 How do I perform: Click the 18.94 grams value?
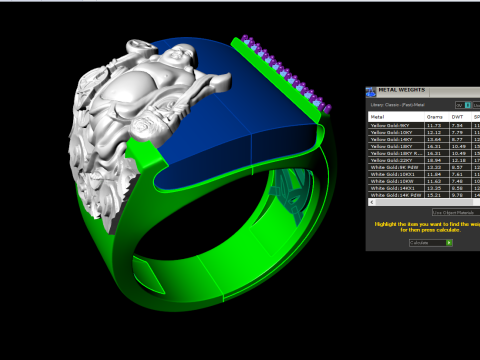tap(434, 161)
